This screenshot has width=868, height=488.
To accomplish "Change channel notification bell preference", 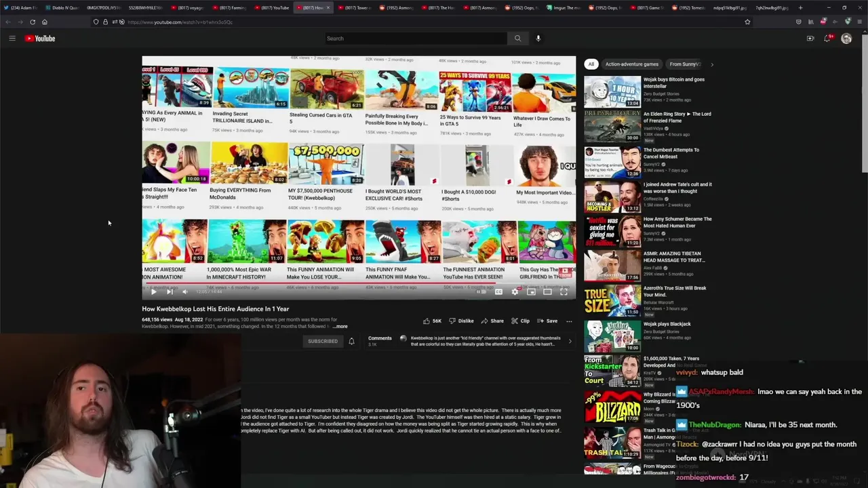I will 351,342.
